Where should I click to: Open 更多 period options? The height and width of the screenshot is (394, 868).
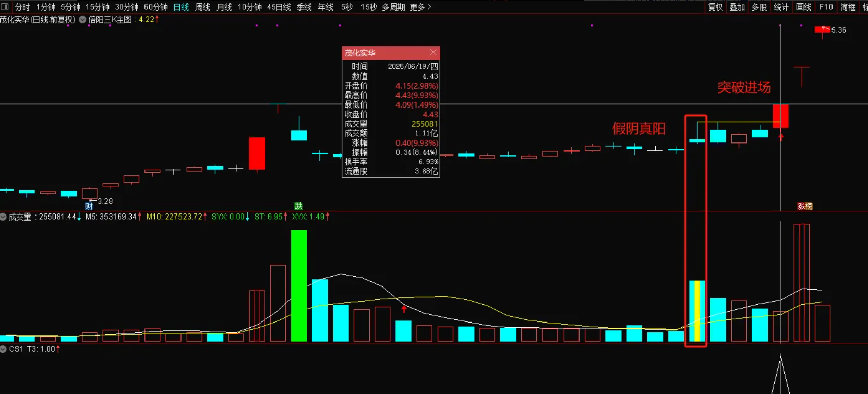[420, 7]
